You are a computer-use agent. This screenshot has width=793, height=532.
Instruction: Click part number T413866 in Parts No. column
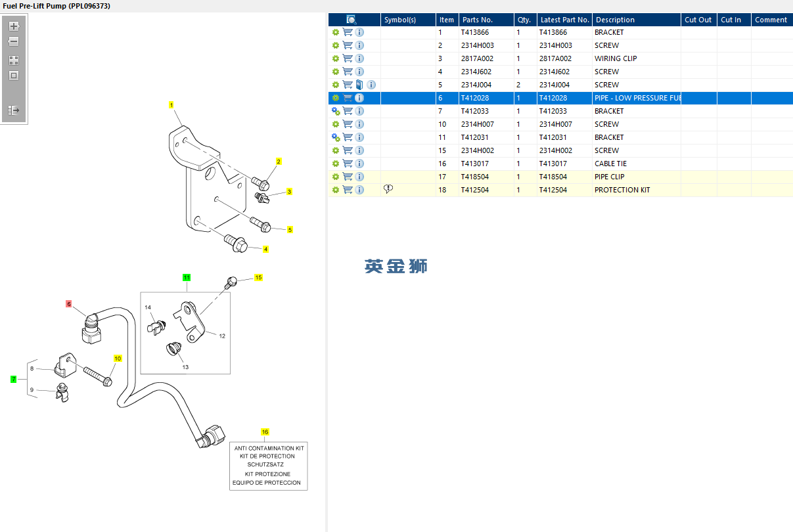tap(475, 32)
